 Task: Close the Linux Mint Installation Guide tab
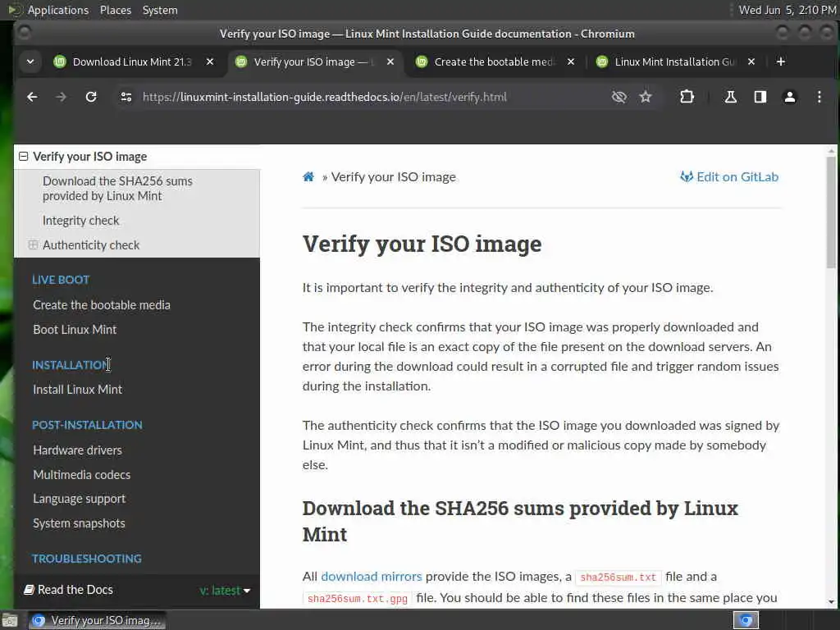pos(751,62)
